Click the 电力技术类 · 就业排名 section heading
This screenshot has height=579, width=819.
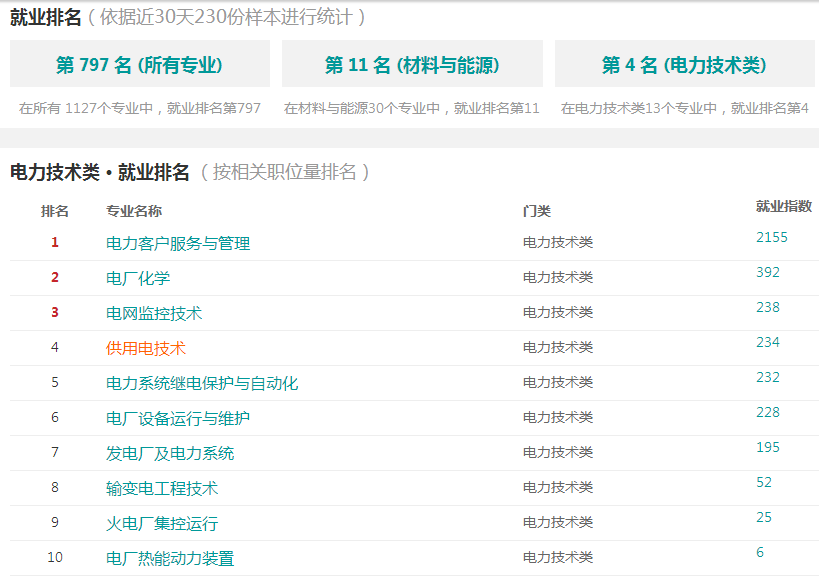pos(100,172)
